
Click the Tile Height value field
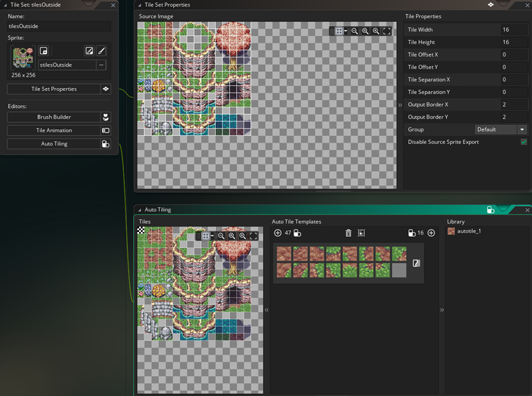513,42
